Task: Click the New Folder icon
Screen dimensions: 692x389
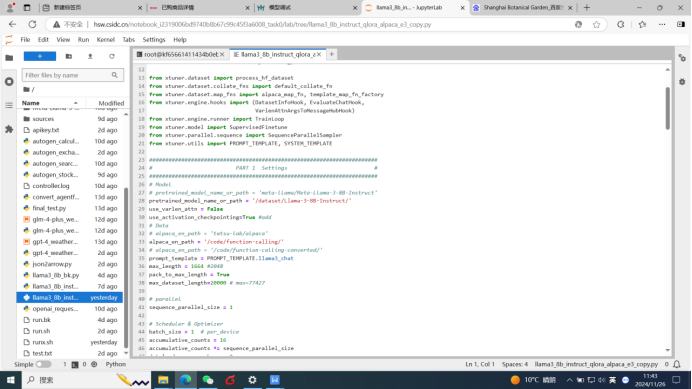Action: point(68,57)
